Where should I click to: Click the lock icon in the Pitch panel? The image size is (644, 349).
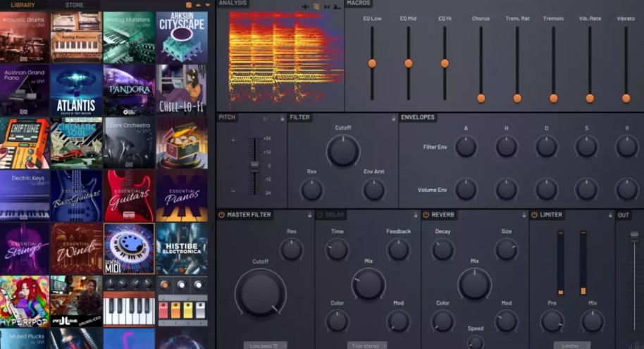[282, 118]
